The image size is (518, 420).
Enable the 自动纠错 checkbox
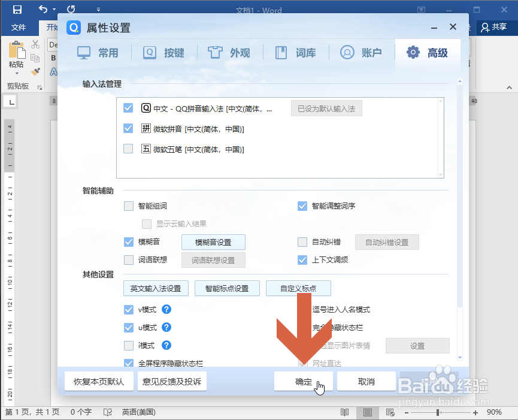point(302,242)
